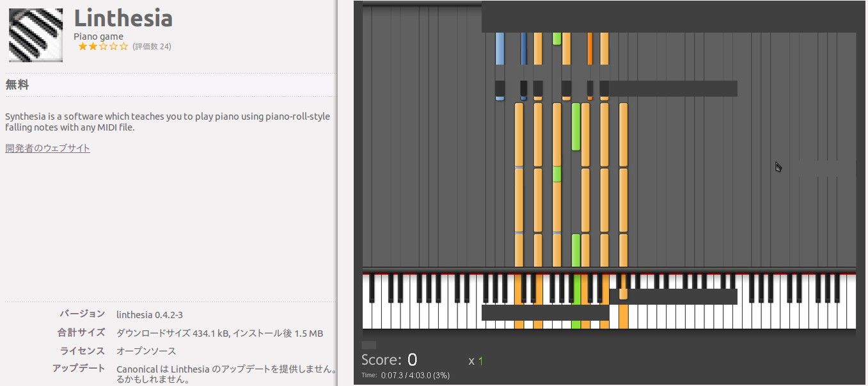The image size is (868, 386).
Task: Open the developer website link (開発者のウェブサイト)
Action: (x=47, y=149)
